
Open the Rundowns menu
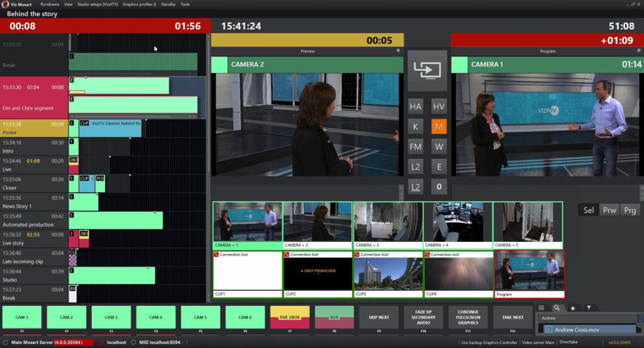50,4
